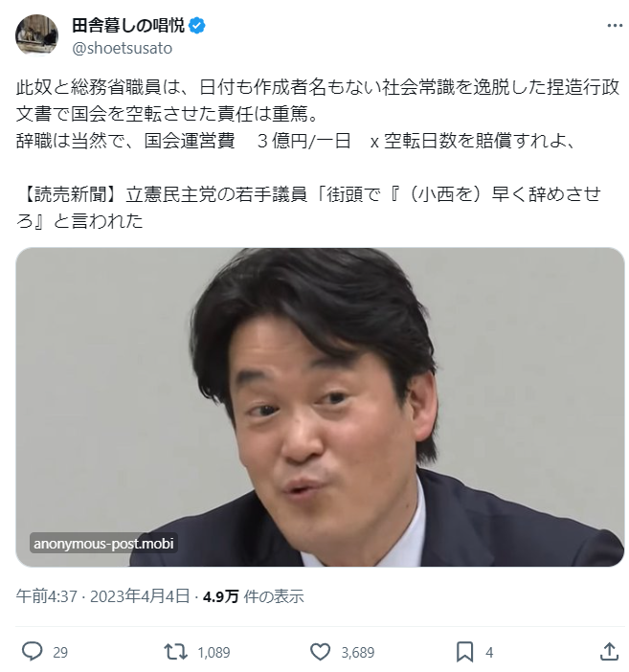Like the post with the heart icon
Image resolution: width=629 pixels, height=672 pixels.
[320, 652]
